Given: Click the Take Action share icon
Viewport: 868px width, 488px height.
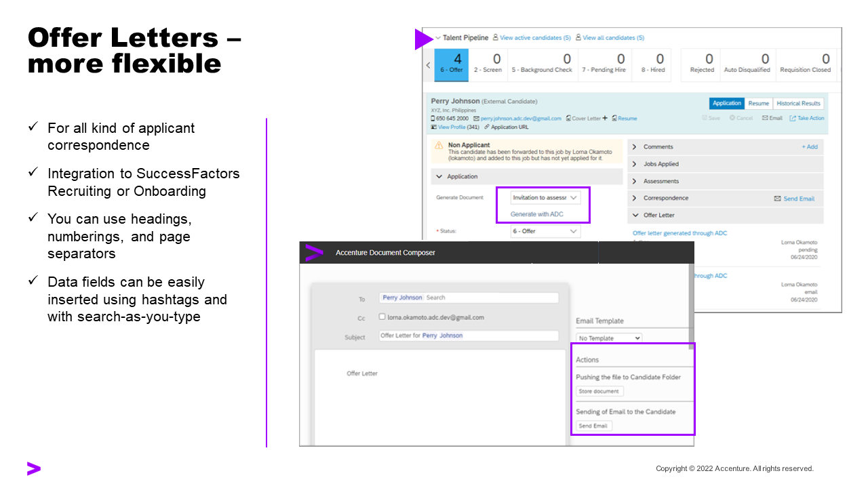Looking at the screenshot, I should (793, 118).
